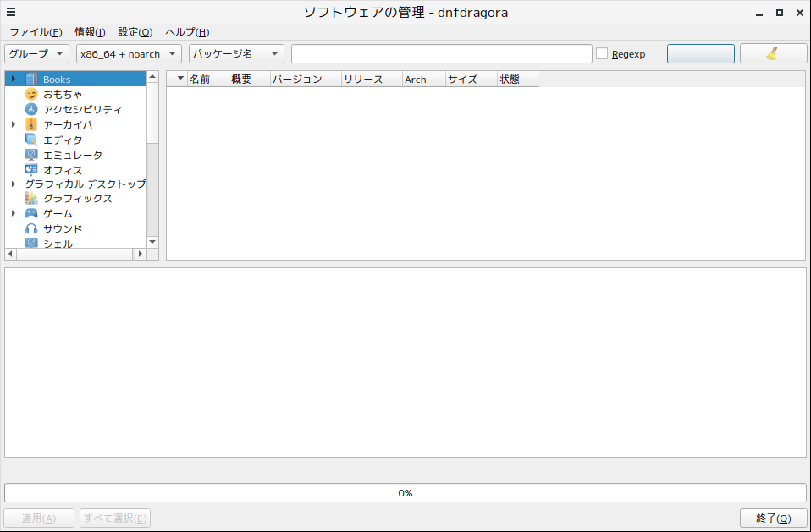Click the 0% progress bar
811x532 pixels.
coord(405,493)
